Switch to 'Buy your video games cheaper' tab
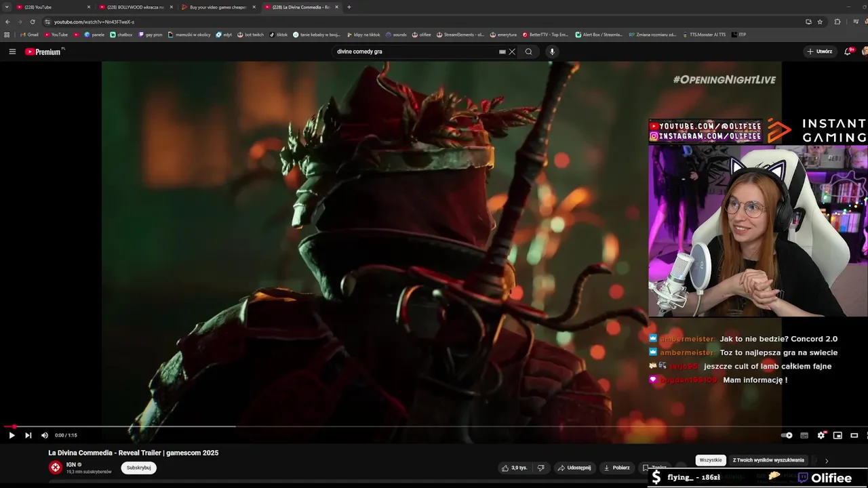The image size is (868, 488). pyautogui.click(x=217, y=7)
